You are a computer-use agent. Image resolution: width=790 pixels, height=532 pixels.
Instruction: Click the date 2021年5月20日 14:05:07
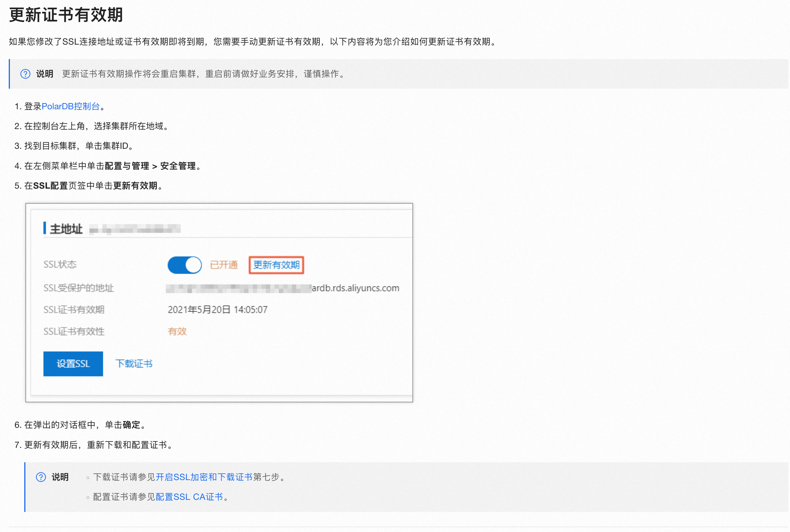[x=217, y=309]
